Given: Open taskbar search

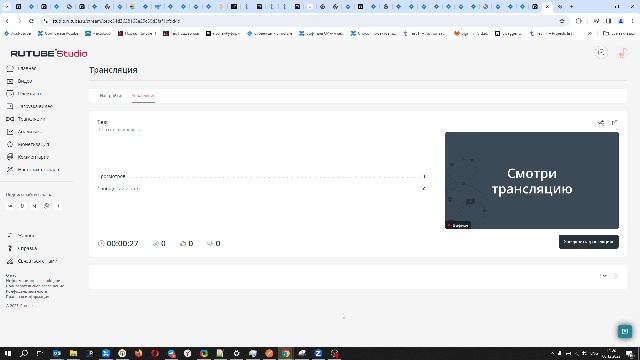Looking at the screenshot, I should click(24, 353).
